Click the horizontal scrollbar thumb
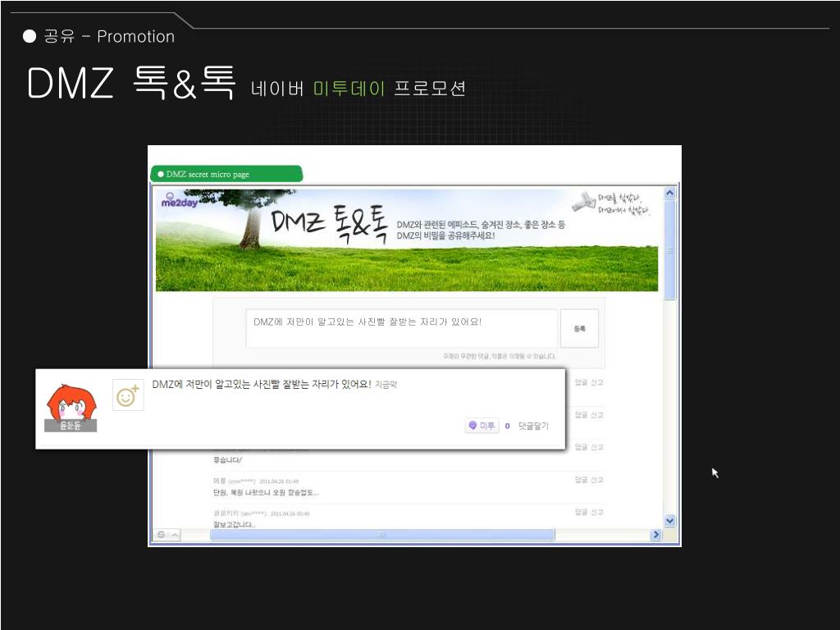840x630 pixels. tap(382, 535)
